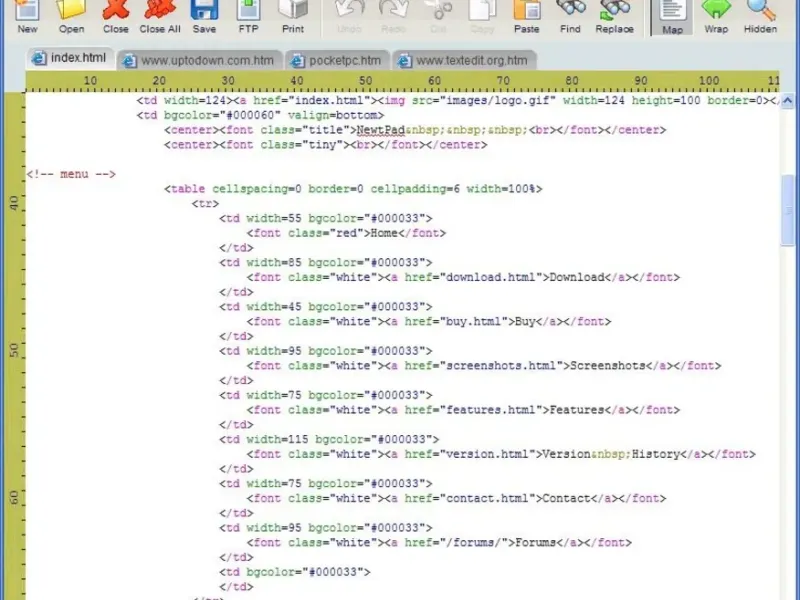Switch to the www.uptodown.com.htm tab
The width and height of the screenshot is (800, 600).
tap(200, 60)
